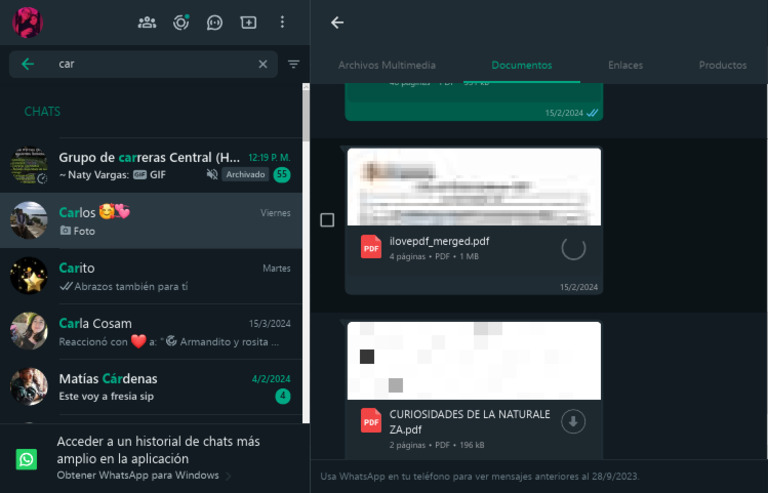Click the PDF icon of CURIOSIDADES document

[371, 421]
